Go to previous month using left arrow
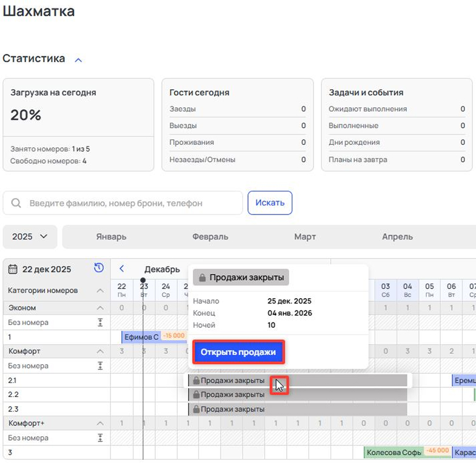476x463 pixels. point(122,268)
